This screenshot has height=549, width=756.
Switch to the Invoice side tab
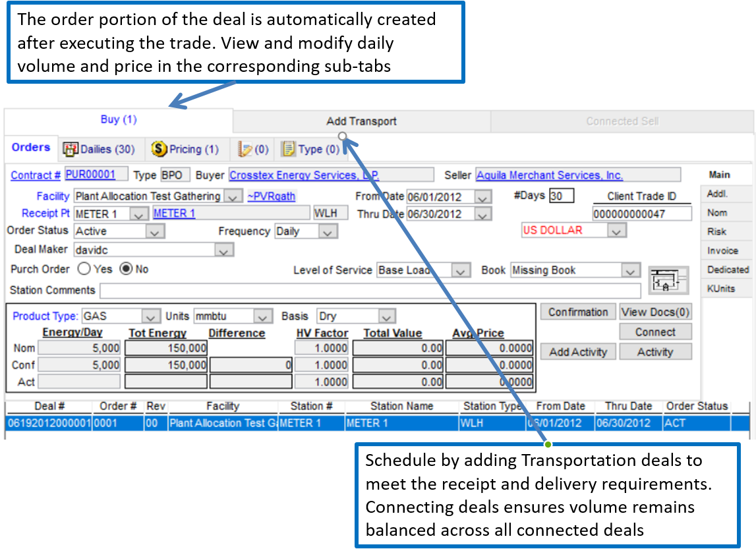tap(722, 251)
